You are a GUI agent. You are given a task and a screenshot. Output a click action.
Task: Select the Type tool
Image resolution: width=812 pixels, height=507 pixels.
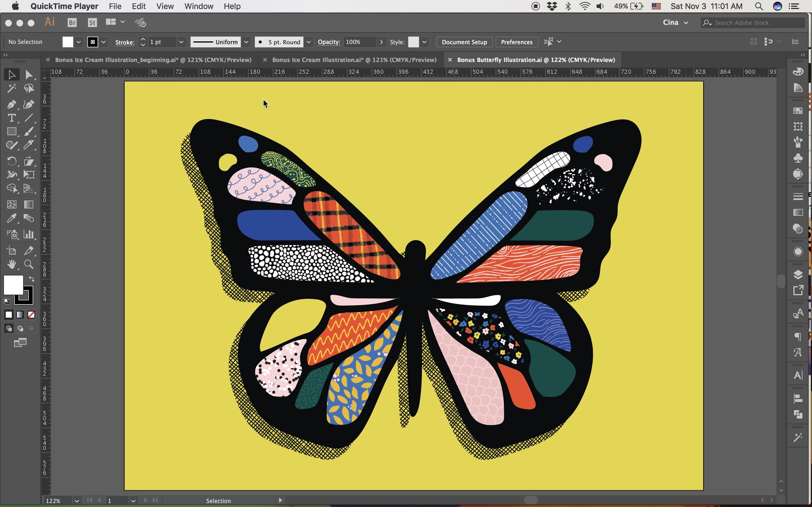[12, 117]
